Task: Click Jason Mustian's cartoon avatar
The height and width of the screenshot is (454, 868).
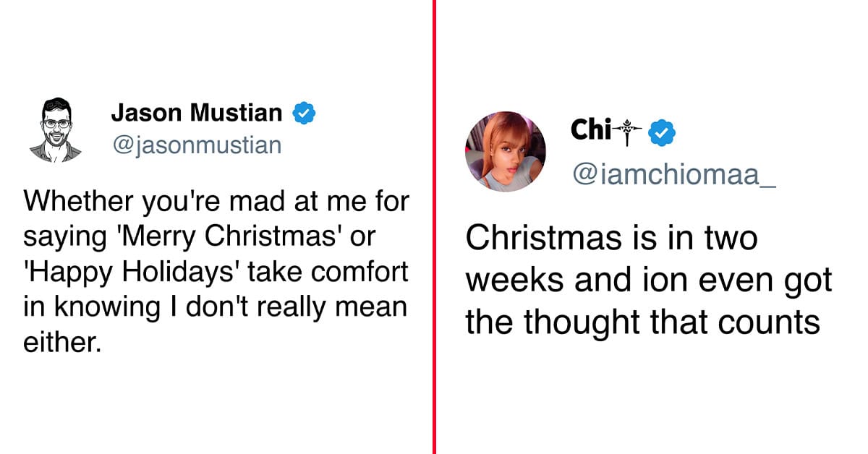Action: (55, 129)
